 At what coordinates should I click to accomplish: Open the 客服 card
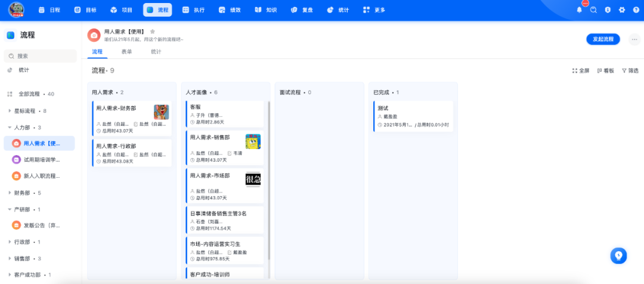225,114
